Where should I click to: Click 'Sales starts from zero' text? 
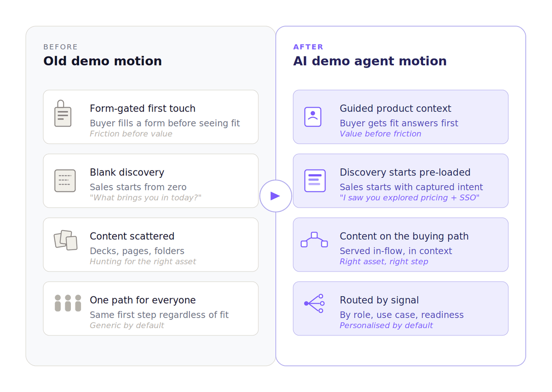[138, 187]
